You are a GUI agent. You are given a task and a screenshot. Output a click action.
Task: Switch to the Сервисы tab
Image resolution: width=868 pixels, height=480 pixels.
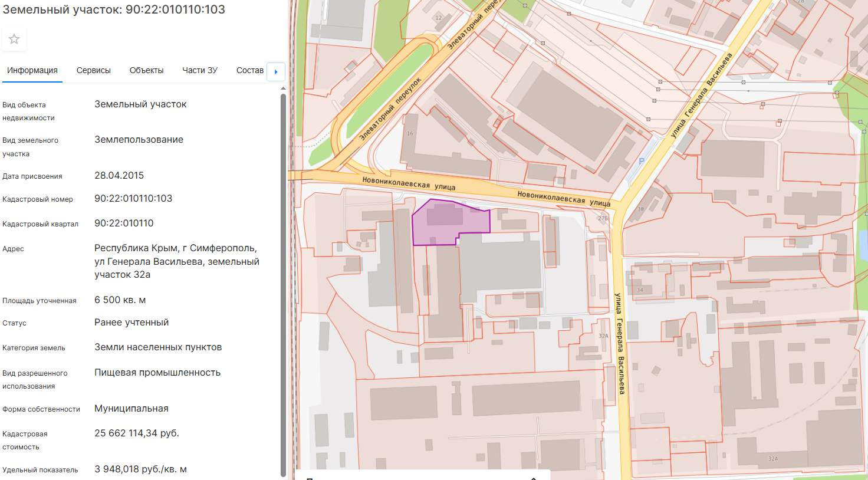point(93,70)
